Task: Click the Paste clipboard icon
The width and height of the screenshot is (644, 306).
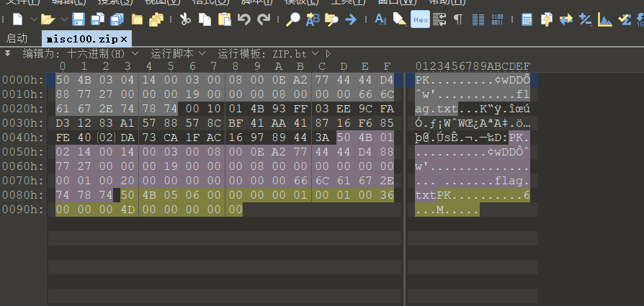Action: (x=224, y=19)
